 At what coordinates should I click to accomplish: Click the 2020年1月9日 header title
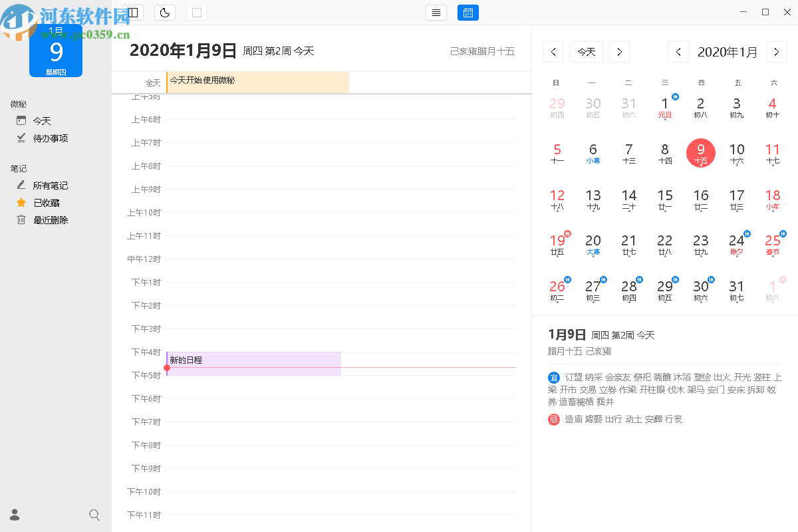[x=183, y=51]
